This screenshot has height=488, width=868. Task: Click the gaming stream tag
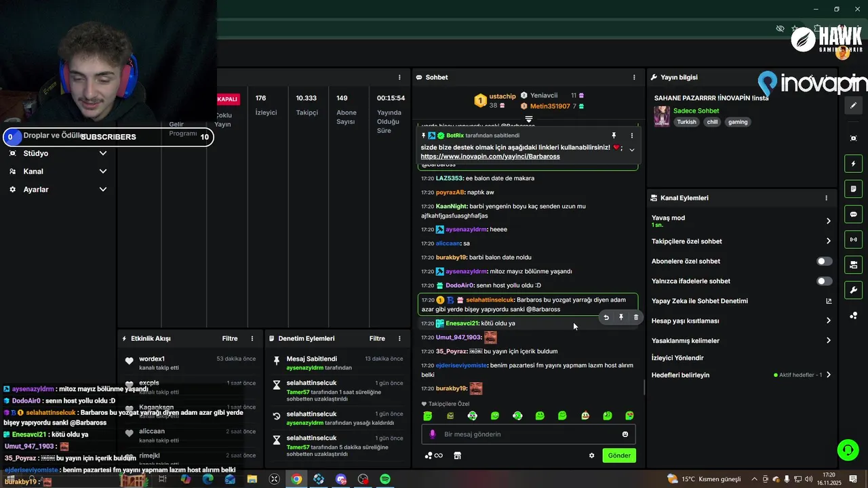point(738,122)
